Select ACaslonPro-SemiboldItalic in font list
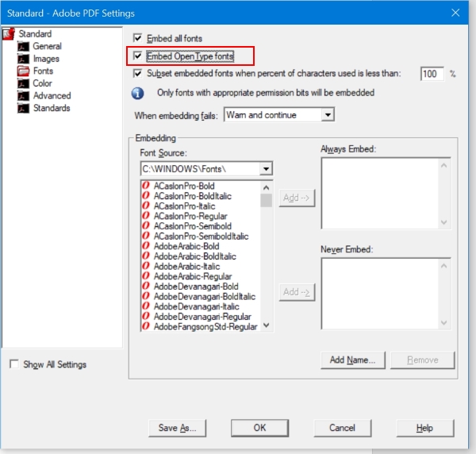The height and width of the screenshot is (454, 476). coord(201,236)
